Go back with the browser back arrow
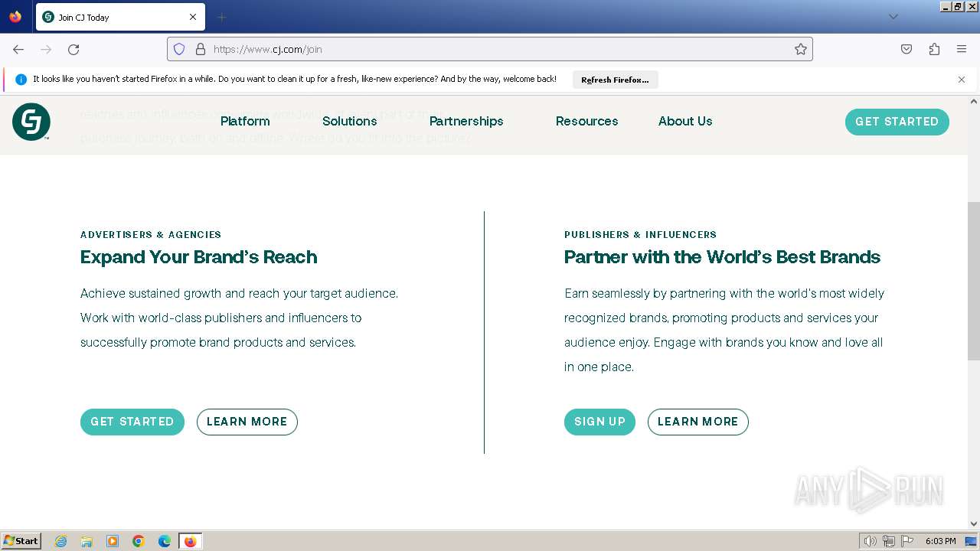 (x=18, y=49)
